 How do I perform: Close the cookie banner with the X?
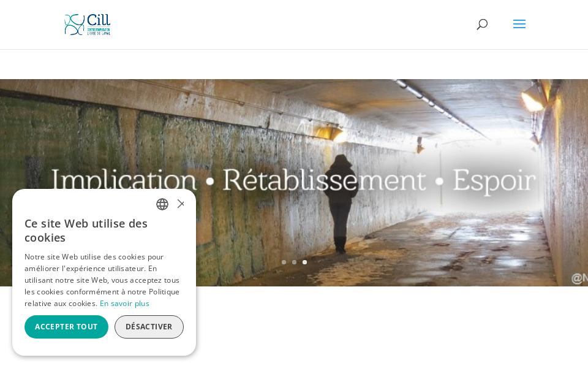click(x=181, y=204)
